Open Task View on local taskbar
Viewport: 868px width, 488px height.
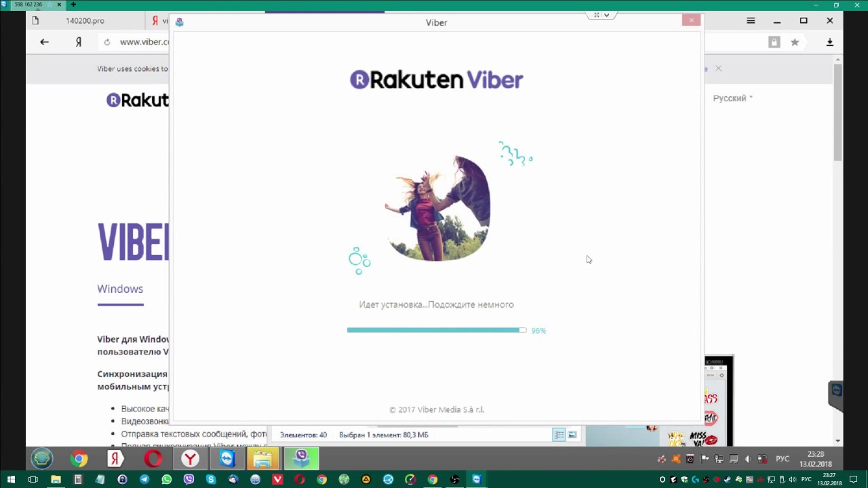coord(33,480)
